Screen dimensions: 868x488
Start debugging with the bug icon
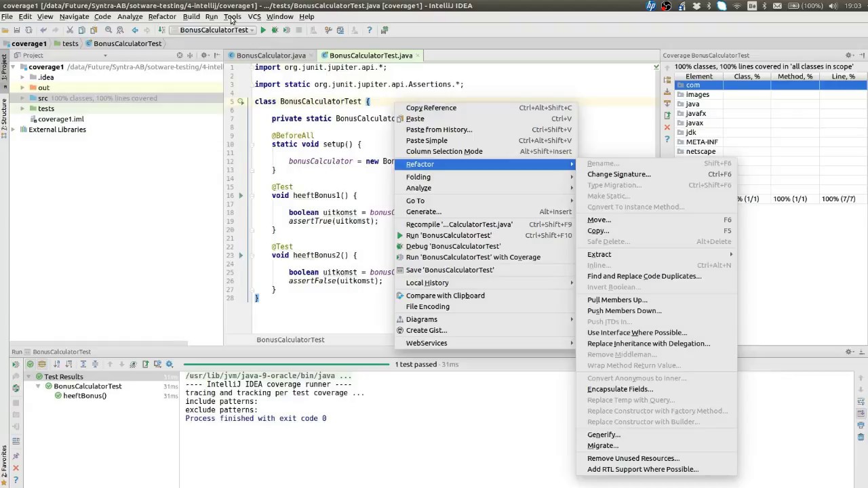[275, 30]
